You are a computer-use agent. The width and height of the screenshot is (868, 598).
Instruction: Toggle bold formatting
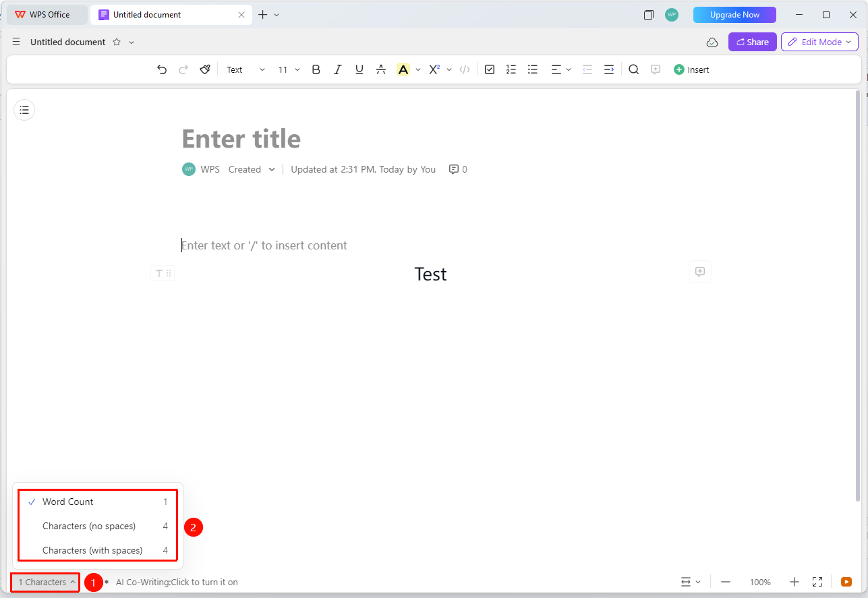tap(316, 69)
